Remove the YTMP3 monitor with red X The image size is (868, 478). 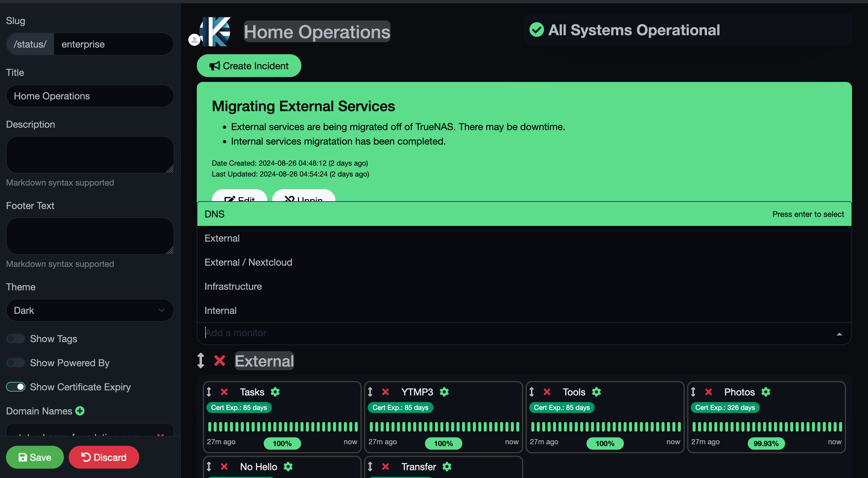(x=385, y=392)
